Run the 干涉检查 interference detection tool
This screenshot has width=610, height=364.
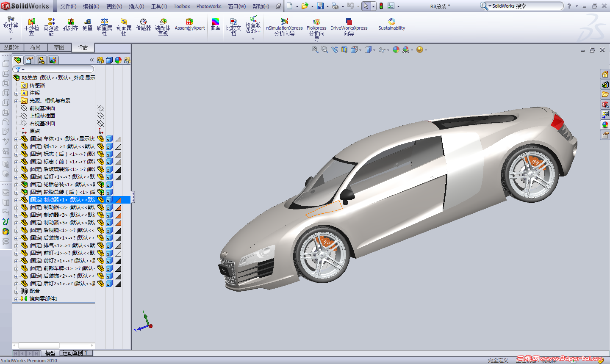click(31, 27)
